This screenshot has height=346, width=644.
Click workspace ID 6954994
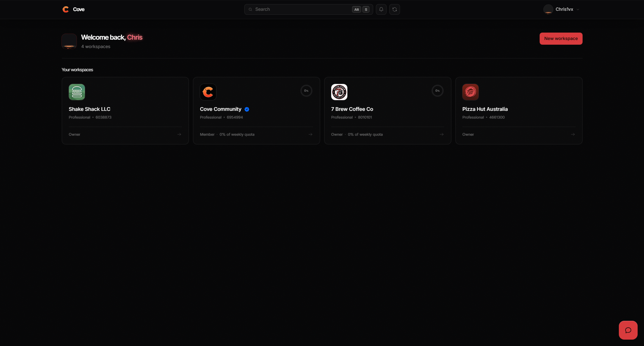(x=235, y=117)
